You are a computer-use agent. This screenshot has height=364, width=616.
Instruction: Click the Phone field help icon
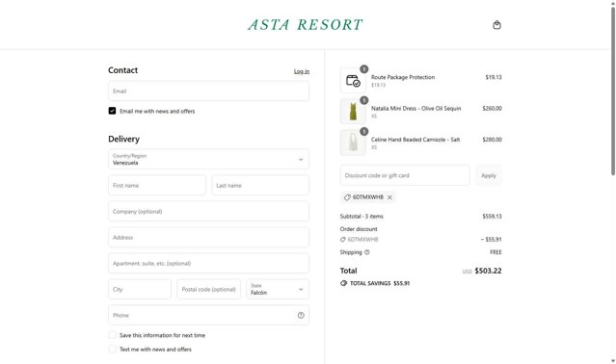(301, 315)
